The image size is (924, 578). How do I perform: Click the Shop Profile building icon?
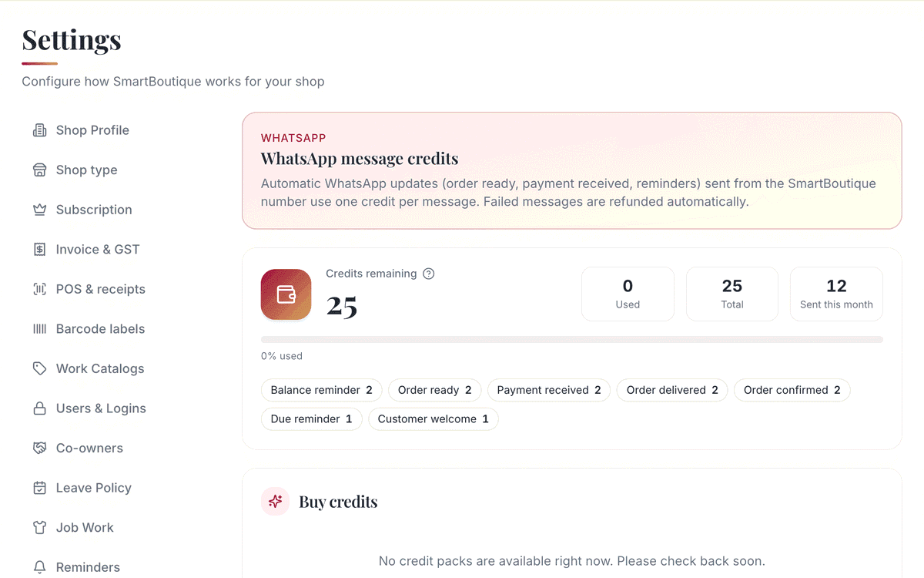click(39, 130)
